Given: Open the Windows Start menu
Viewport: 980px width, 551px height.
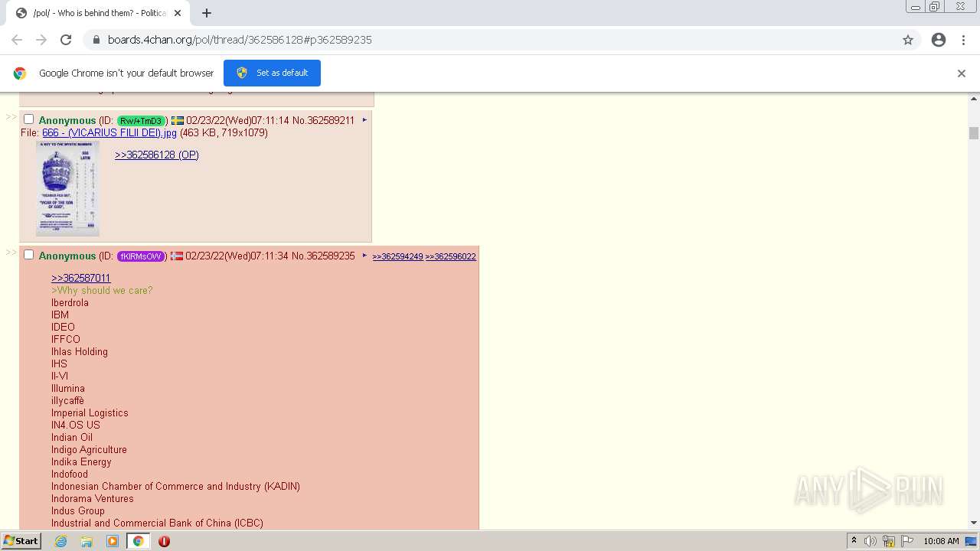Looking at the screenshot, I should pyautogui.click(x=21, y=541).
